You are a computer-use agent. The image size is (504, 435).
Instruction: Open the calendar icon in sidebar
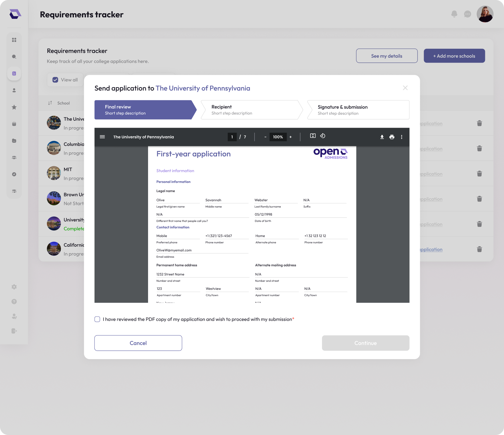pyautogui.click(x=14, y=124)
